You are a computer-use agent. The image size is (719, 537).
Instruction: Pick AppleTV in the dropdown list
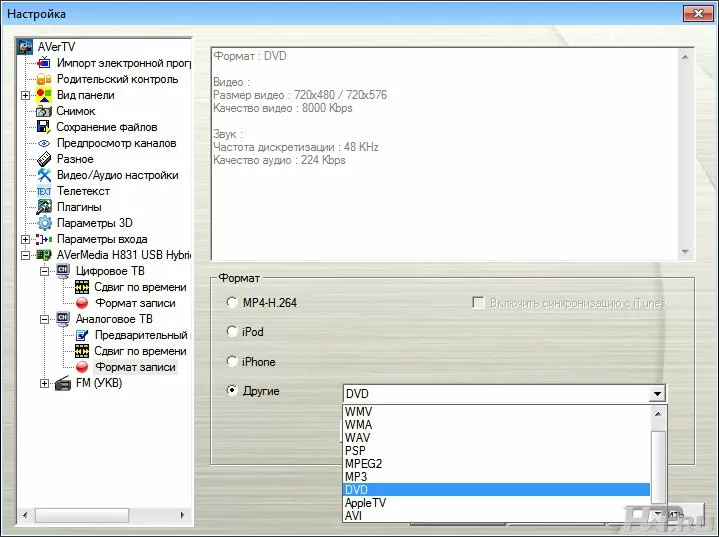pyautogui.click(x=365, y=503)
